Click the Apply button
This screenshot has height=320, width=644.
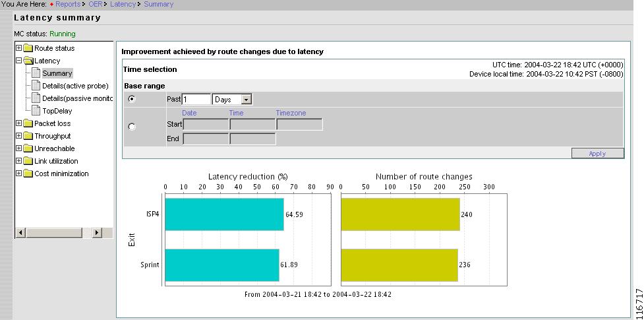pyautogui.click(x=598, y=154)
